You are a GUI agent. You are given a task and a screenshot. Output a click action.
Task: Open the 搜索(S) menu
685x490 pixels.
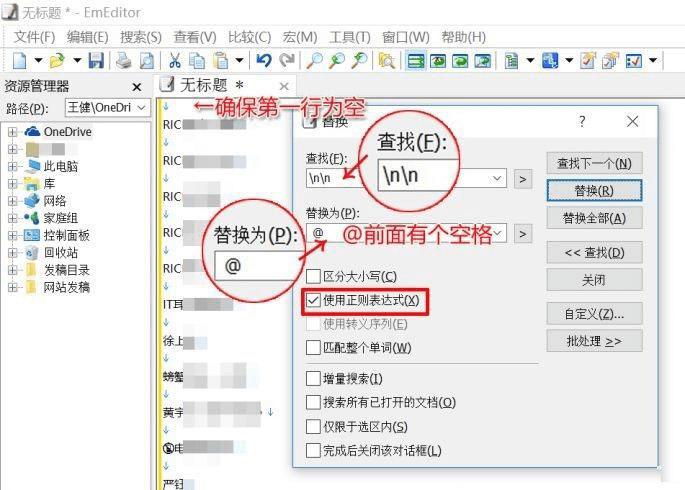[141, 37]
